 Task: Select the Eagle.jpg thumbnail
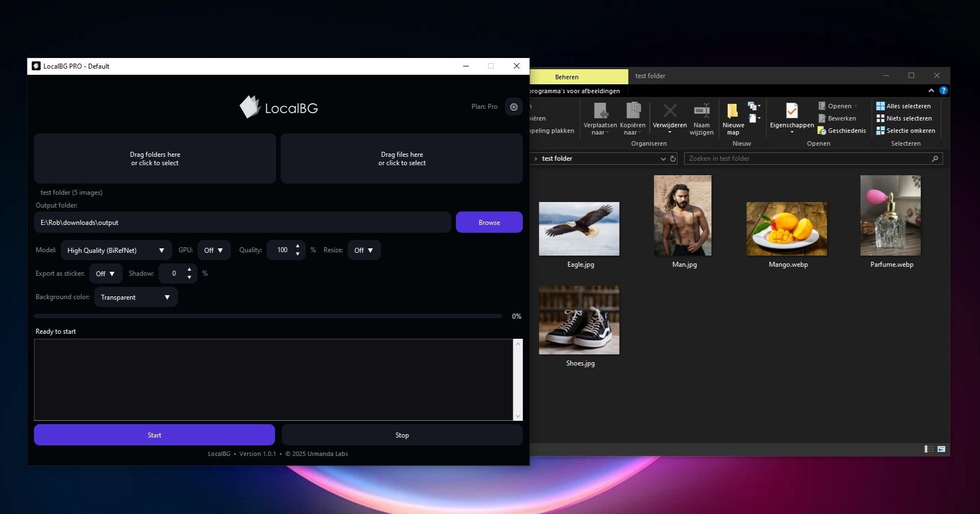click(x=579, y=229)
